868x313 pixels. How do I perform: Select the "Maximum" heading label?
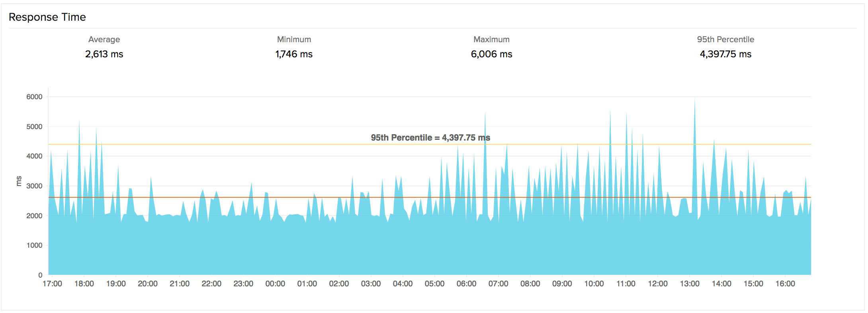coord(491,39)
